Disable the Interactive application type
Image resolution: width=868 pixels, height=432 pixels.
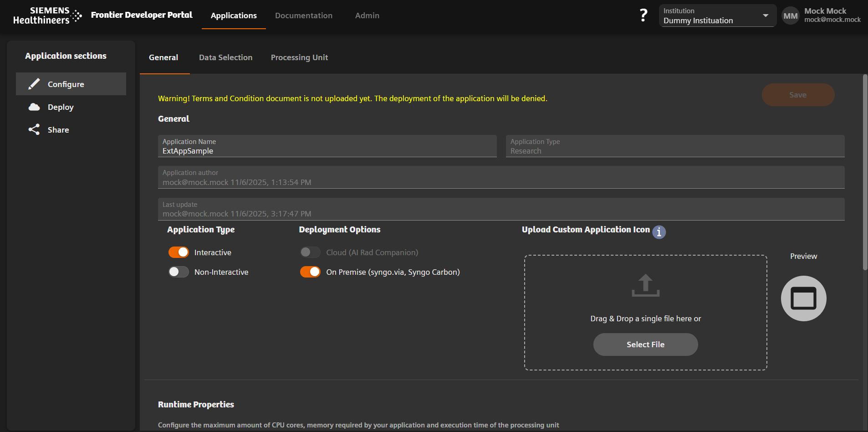(x=179, y=252)
